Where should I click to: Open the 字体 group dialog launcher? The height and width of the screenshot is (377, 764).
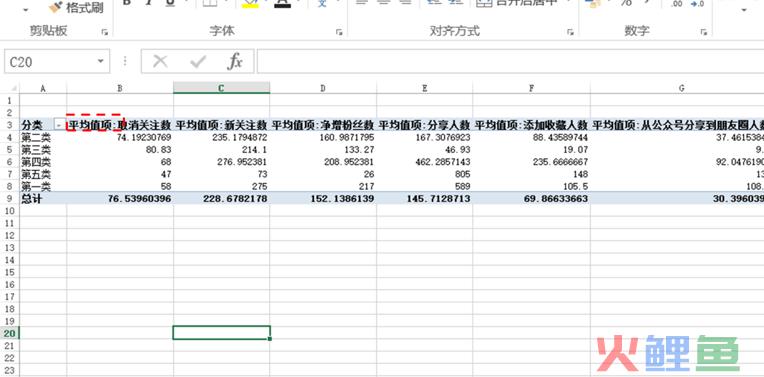click(339, 32)
